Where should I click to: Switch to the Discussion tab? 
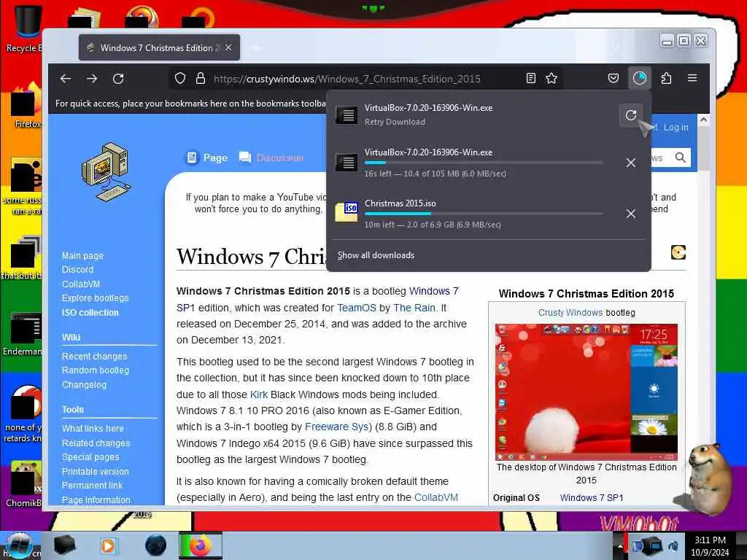click(271, 157)
